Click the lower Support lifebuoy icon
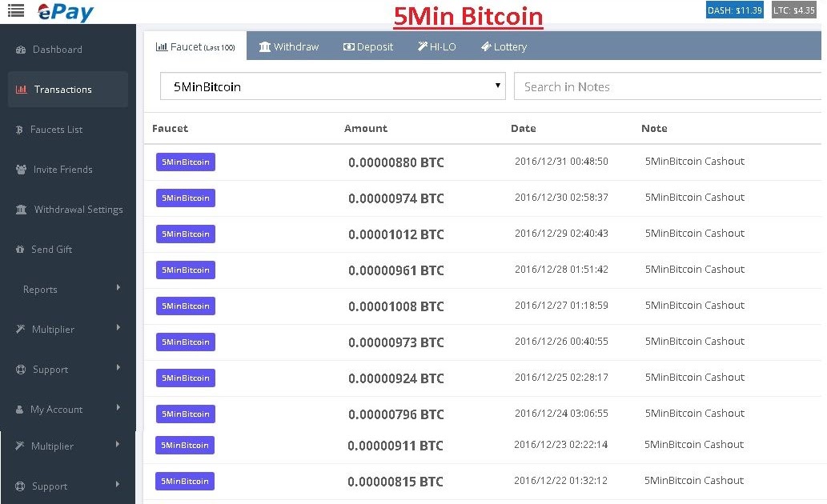 click(20, 486)
